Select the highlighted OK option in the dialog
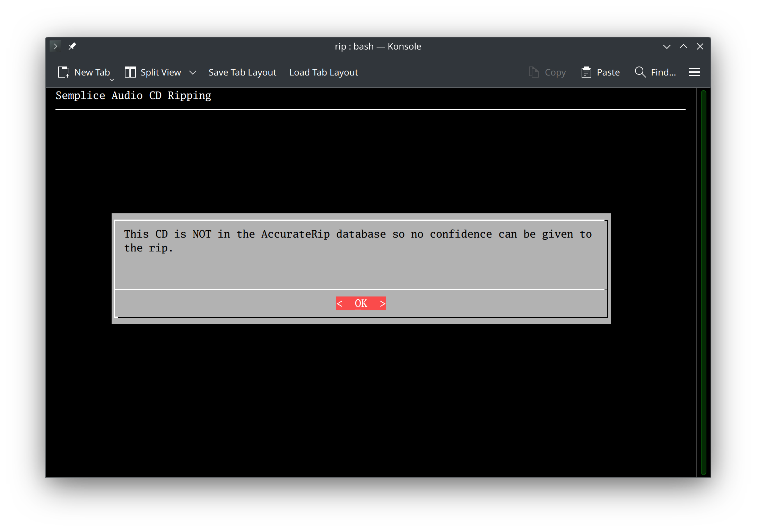757x532 pixels. (x=361, y=303)
